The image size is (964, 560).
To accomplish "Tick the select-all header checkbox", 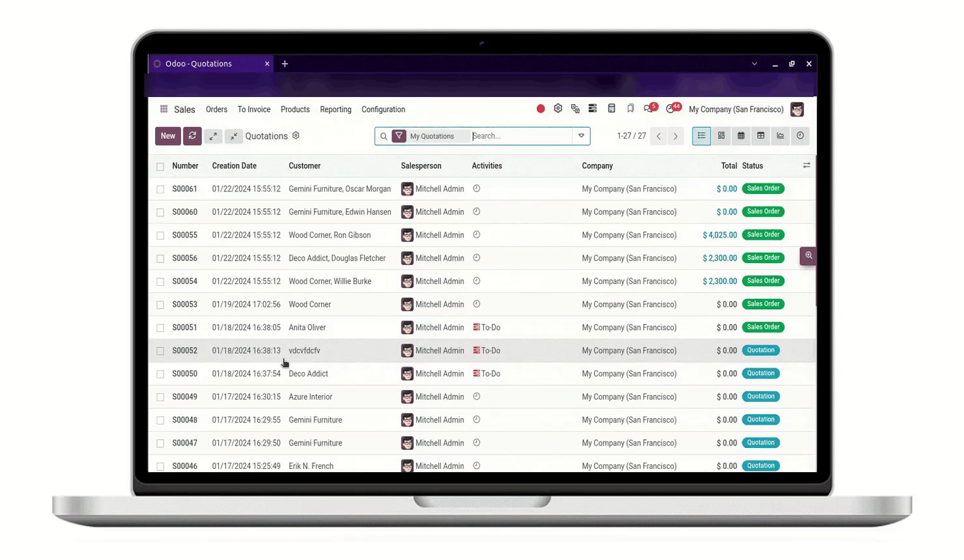I will click(160, 167).
